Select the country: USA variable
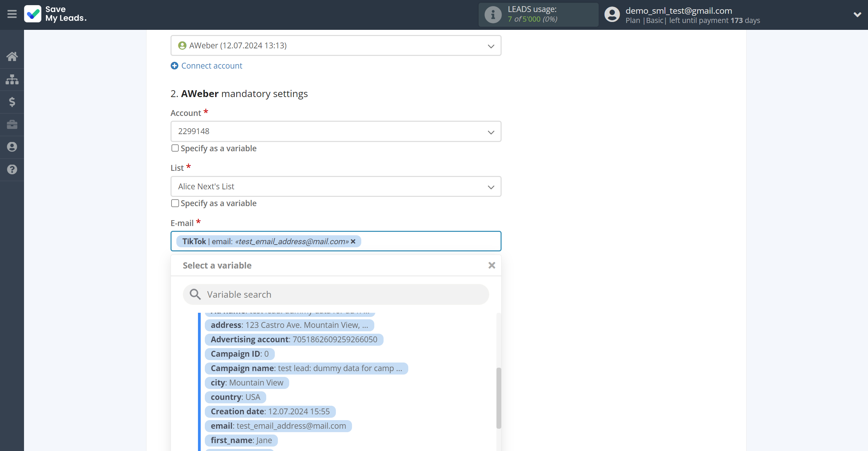Screen dimensions: 868x451 point(235,397)
